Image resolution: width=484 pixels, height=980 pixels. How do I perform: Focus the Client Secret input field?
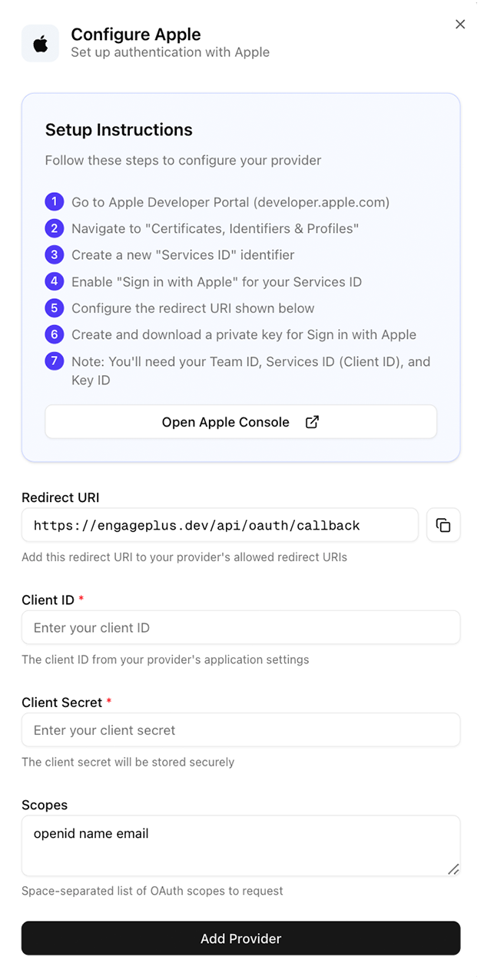(x=240, y=729)
